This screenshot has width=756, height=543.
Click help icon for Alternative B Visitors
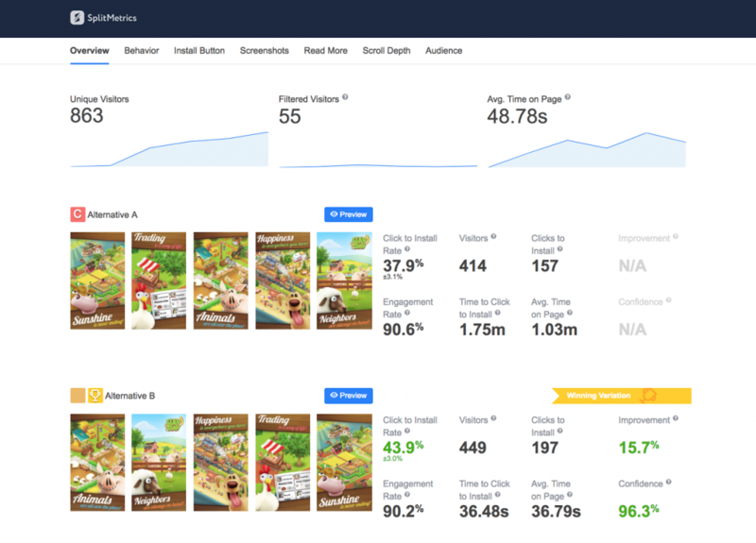pyautogui.click(x=493, y=420)
